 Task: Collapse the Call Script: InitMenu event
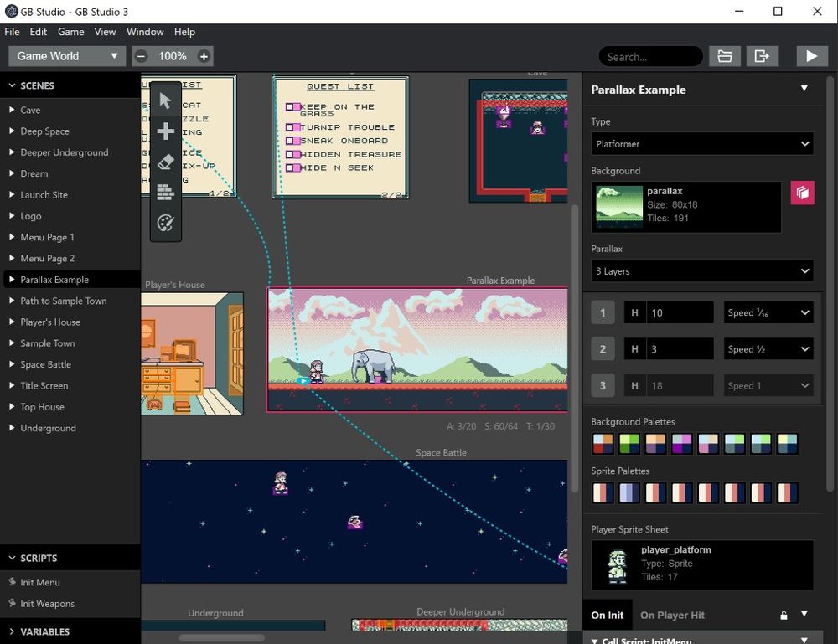594,641
